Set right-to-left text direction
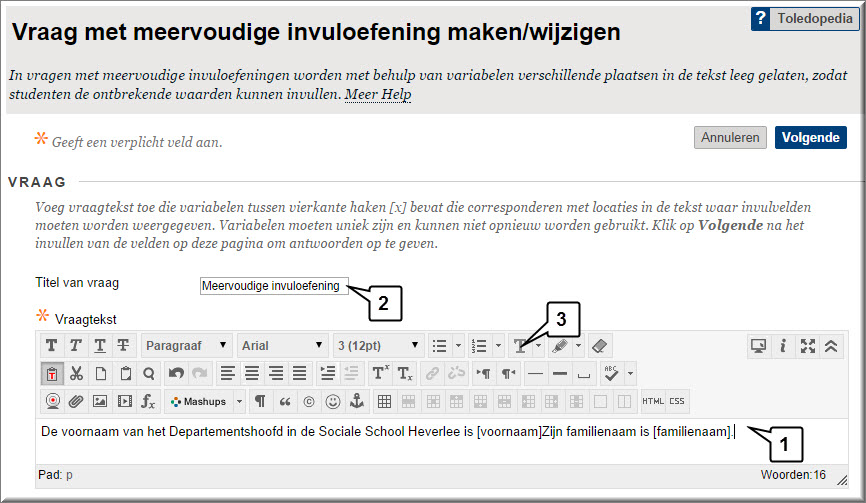 pyautogui.click(x=508, y=374)
